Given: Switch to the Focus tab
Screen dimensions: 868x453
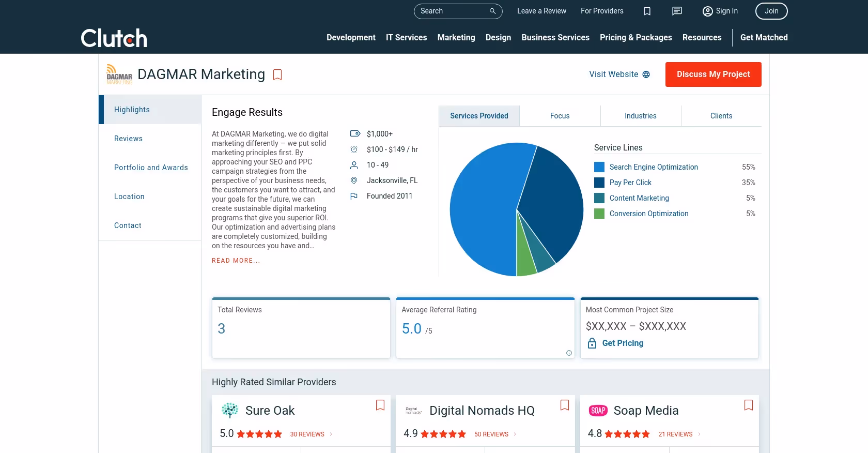Looking at the screenshot, I should 560,116.
